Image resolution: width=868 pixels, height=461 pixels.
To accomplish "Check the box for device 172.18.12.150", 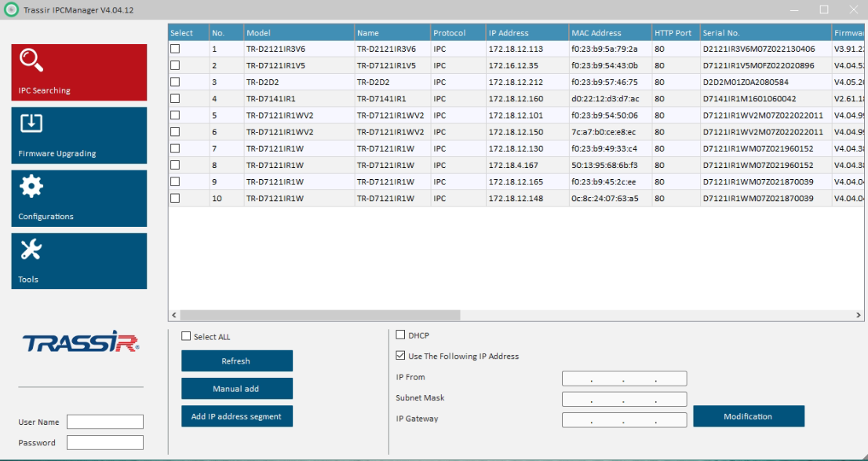I will 175,132.
